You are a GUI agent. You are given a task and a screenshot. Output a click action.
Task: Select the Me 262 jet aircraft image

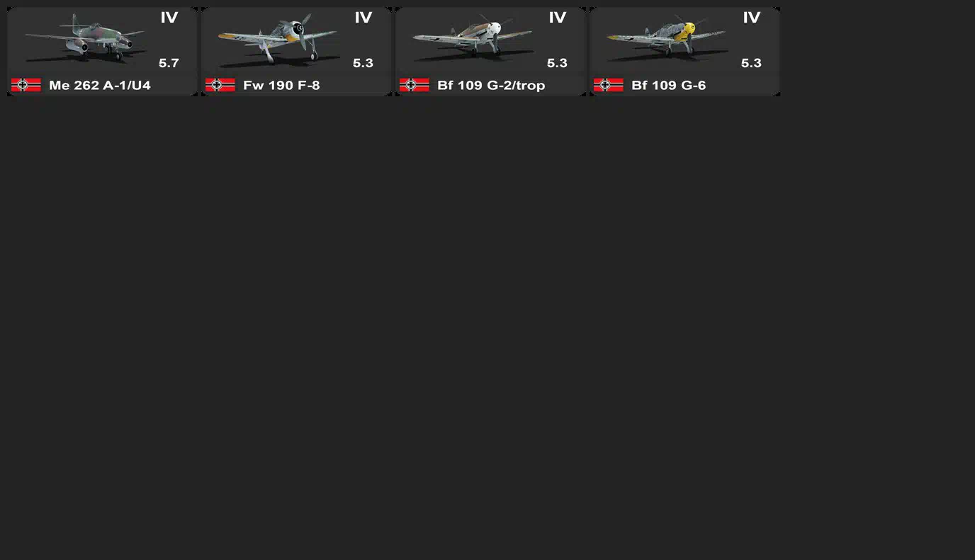click(x=85, y=40)
